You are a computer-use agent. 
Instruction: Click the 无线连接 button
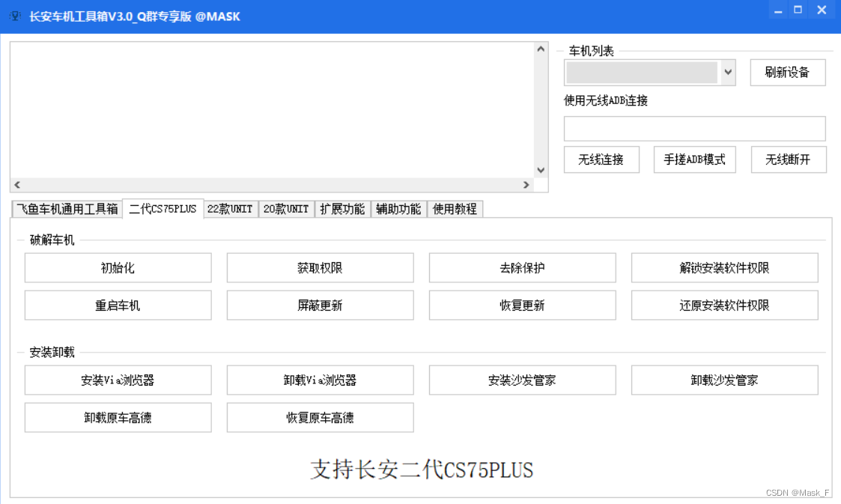[x=601, y=160]
